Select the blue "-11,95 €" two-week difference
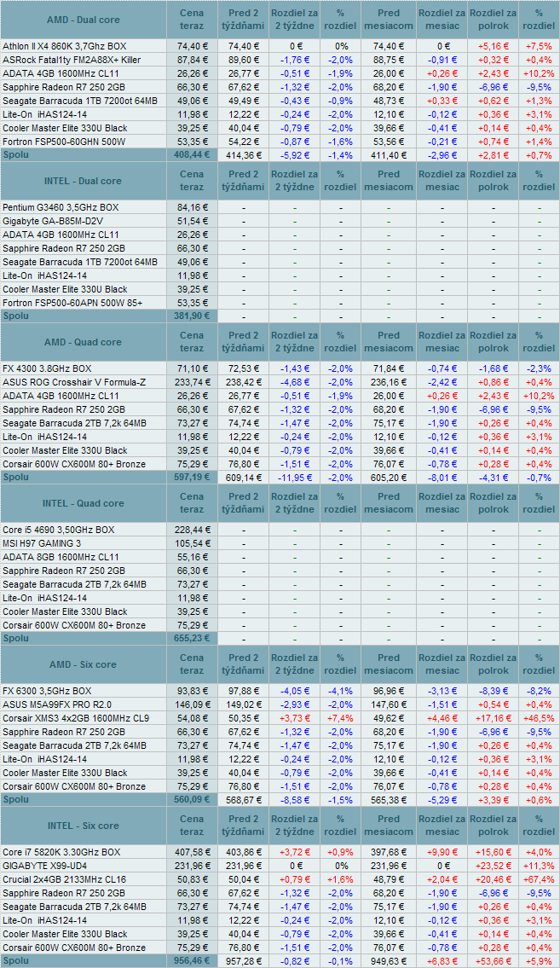The width and height of the screenshot is (560, 968). pyautogui.click(x=295, y=478)
